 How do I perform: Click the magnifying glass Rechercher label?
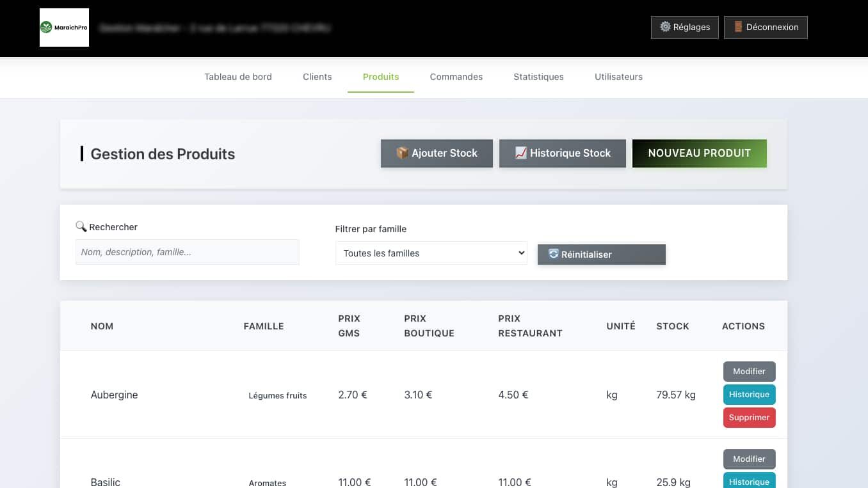(x=106, y=227)
